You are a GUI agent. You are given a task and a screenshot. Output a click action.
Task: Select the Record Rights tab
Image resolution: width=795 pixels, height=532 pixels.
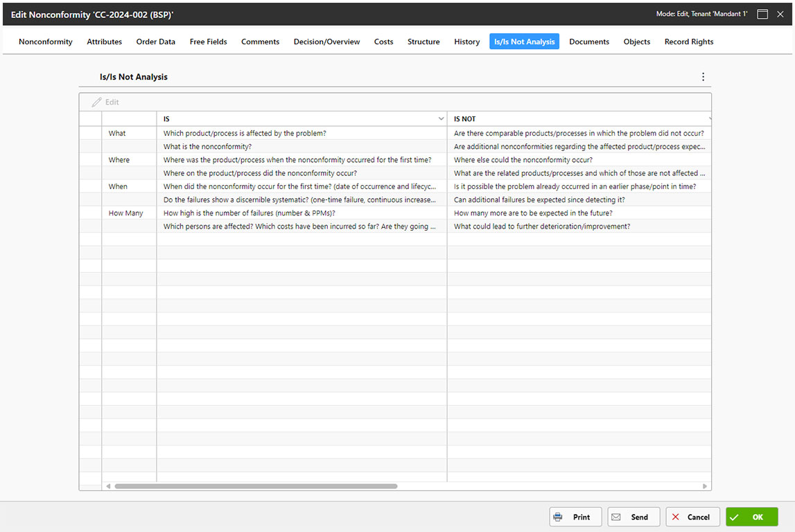(x=688, y=42)
